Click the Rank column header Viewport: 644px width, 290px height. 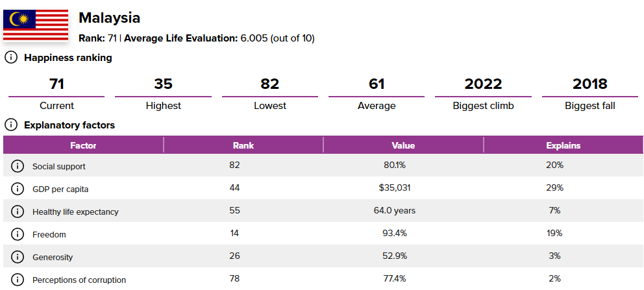[x=243, y=145]
